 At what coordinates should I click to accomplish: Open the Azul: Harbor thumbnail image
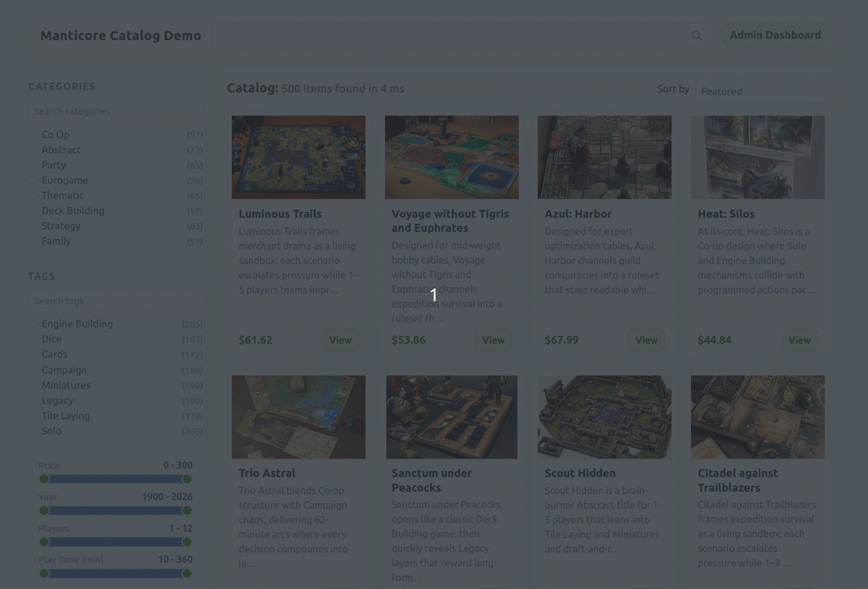[605, 157]
